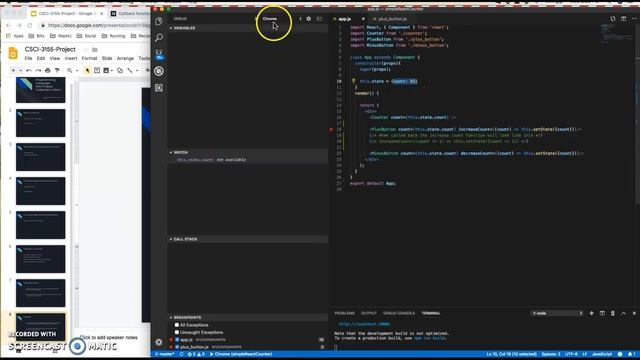Click the lightbulb code action on line 10
Image resolution: width=640 pixels, height=360 pixels.
pos(353,81)
